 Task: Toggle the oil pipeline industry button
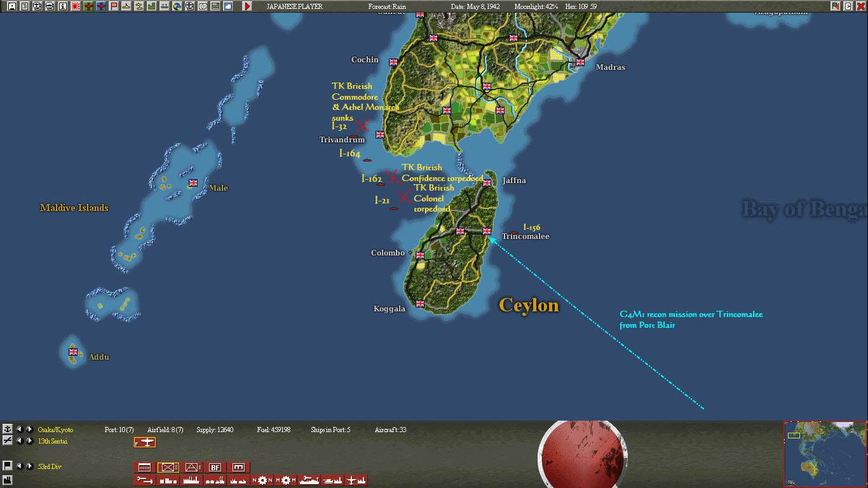[x=145, y=480]
